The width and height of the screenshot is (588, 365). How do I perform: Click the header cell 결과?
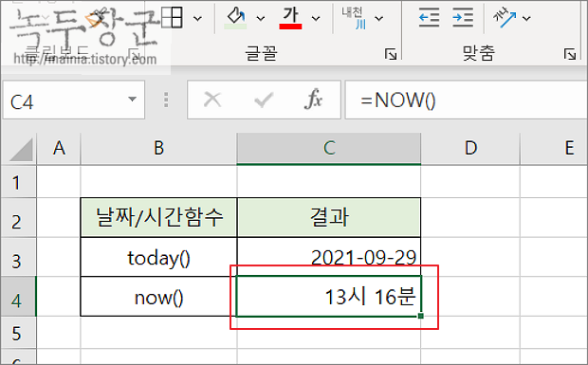click(x=329, y=218)
